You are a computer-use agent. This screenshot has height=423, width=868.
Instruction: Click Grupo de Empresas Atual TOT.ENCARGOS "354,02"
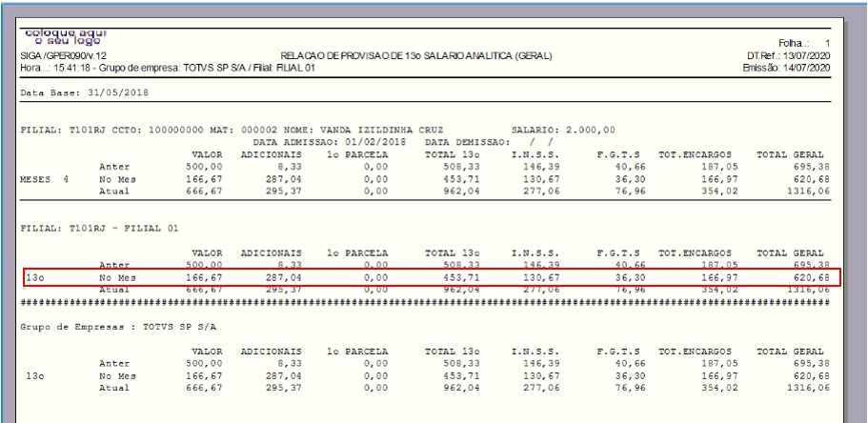click(719, 388)
